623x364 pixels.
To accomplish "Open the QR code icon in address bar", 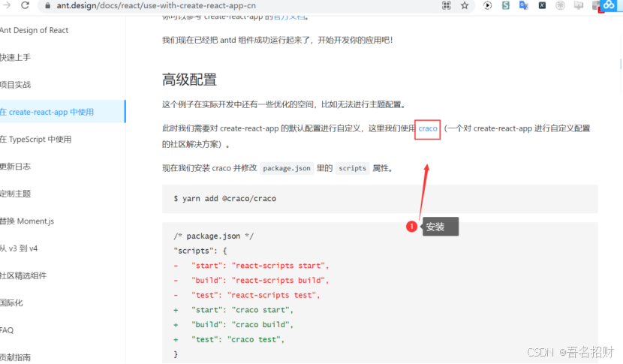I will [447, 5].
